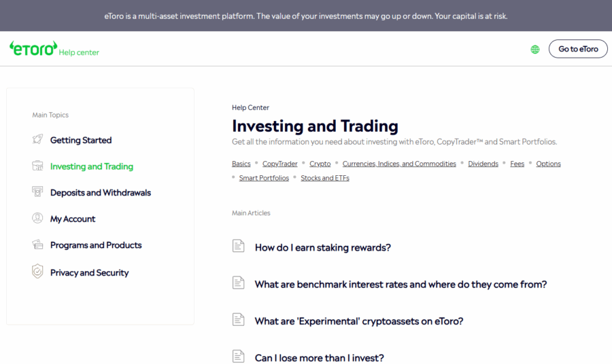The width and height of the screenshot is (612, 364).
Task: Click document icon next to staking rewards article
Action: pyautogui.click(x=238, y=247)
